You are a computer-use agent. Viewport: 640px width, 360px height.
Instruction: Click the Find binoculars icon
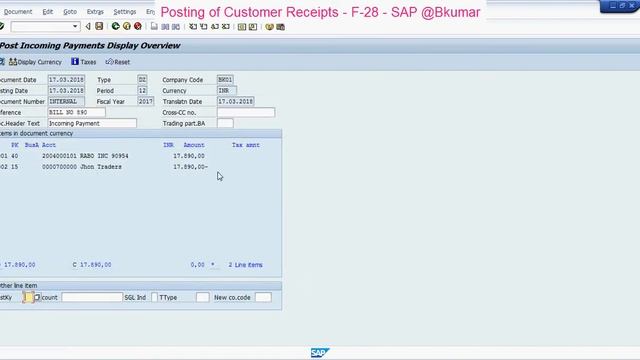pyautogui.click(x=165, y=27)
